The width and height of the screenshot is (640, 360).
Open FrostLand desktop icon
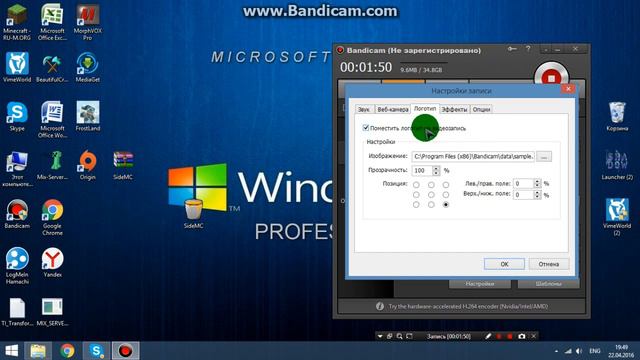click(87, 116)
